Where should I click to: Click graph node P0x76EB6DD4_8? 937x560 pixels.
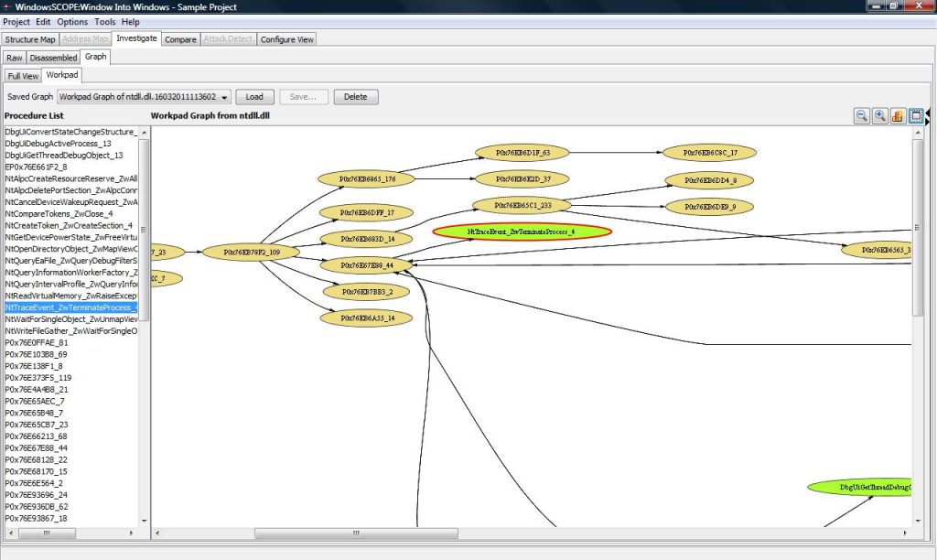[710, 180]
